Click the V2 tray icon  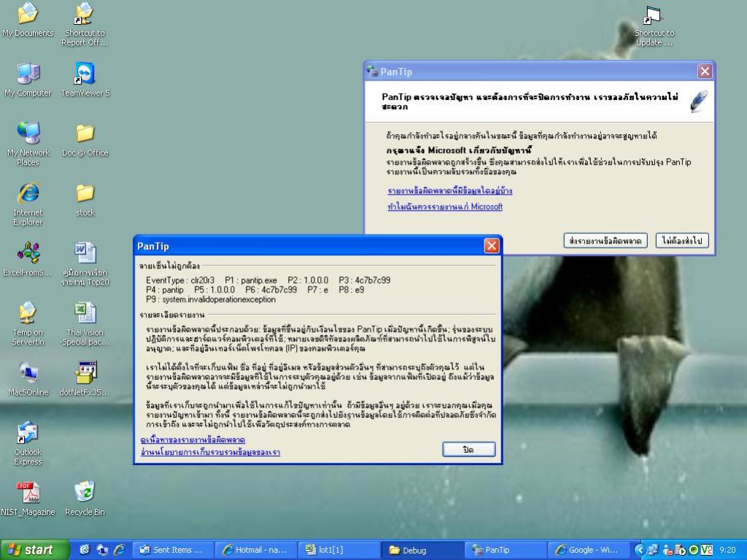pyautogui.click(x=707, y=550)
